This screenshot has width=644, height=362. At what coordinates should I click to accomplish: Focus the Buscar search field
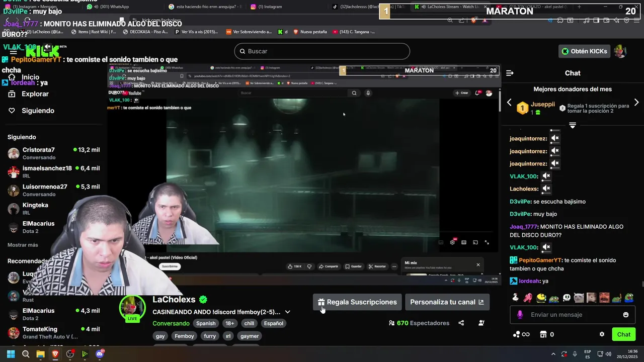pos(322,51)
